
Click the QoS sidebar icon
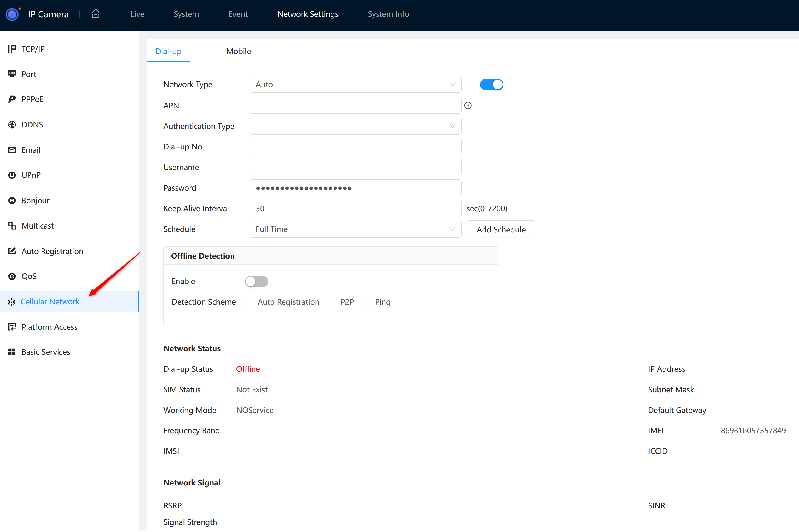pos(12,276)
